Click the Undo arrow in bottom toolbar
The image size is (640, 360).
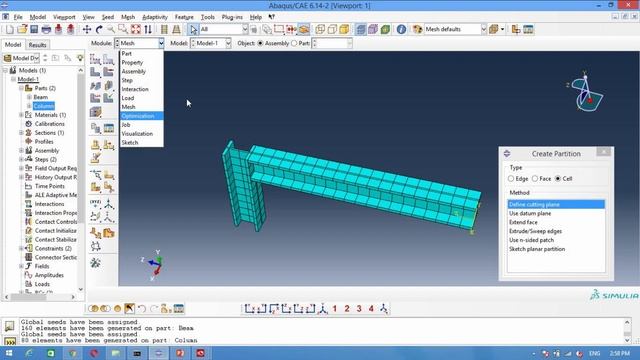(142, 309)
